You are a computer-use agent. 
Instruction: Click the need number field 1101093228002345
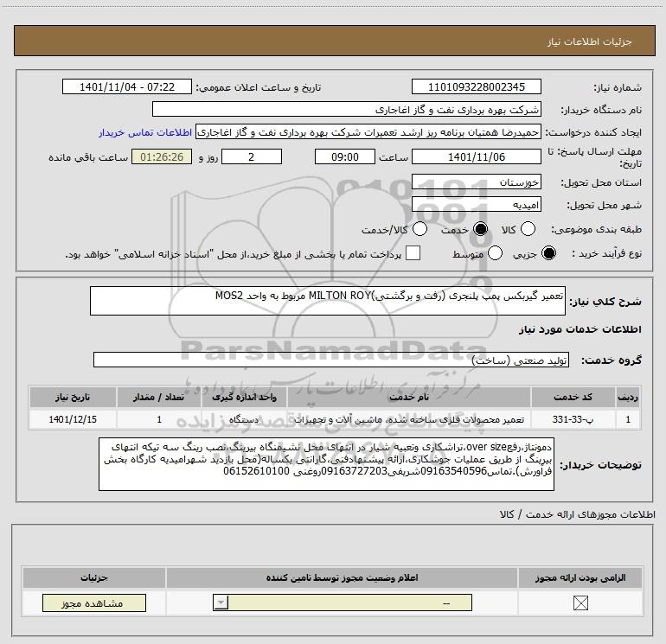[x=476, y=86]
